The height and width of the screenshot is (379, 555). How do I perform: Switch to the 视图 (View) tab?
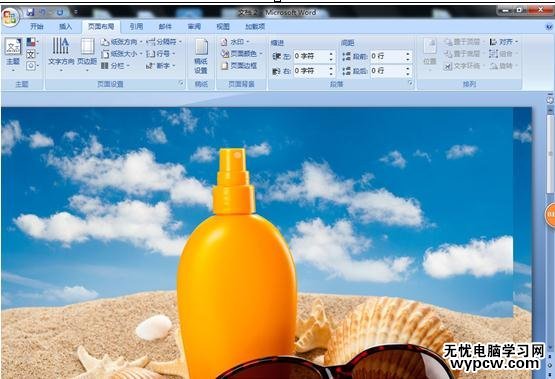[x=223, y=27]
